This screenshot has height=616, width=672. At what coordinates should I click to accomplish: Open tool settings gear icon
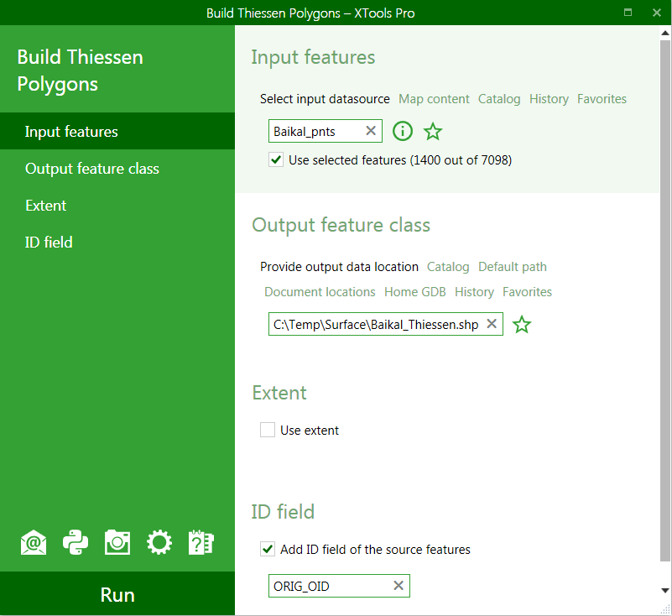pyautogui.click(x=159, y=543)
